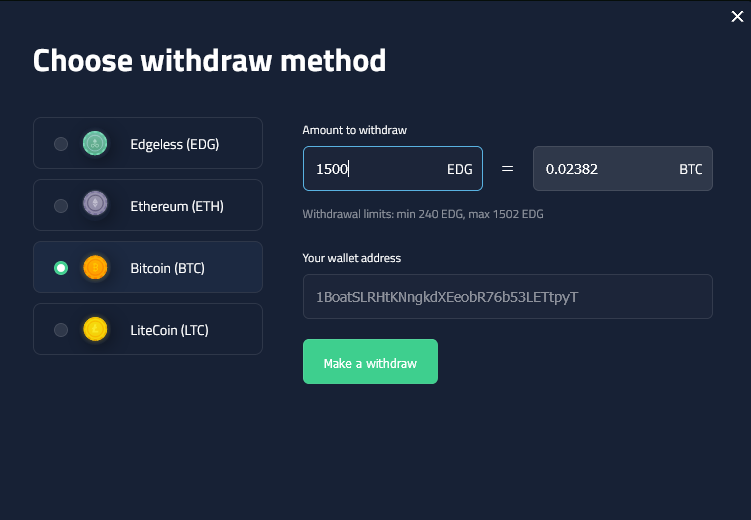751x520 pixels.
Task: Click the selected Bitcoin radio button
Action: 61,268
